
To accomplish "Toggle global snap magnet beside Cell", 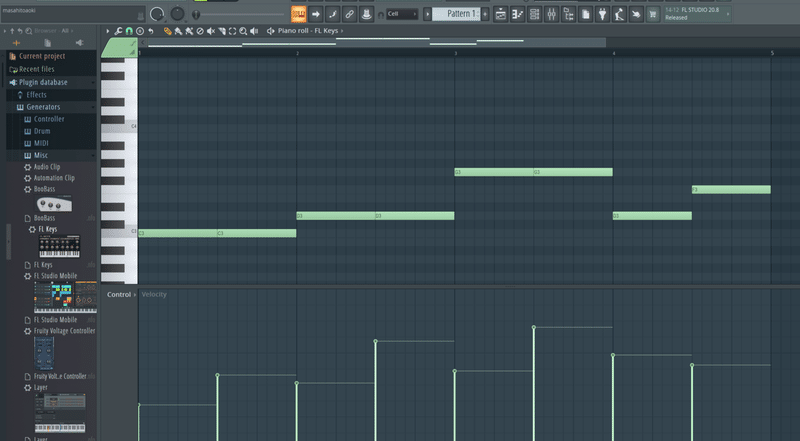I will click(x=381, y=15).
